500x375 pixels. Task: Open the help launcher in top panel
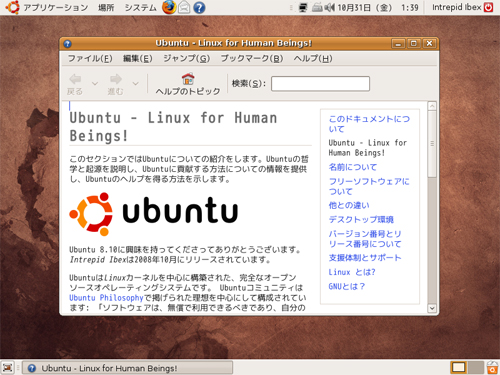(x=199, y=7)
